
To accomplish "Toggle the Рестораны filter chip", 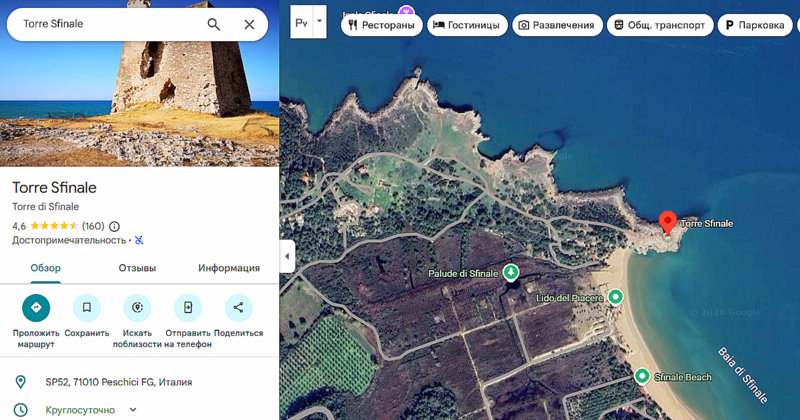I will [381, 25].
